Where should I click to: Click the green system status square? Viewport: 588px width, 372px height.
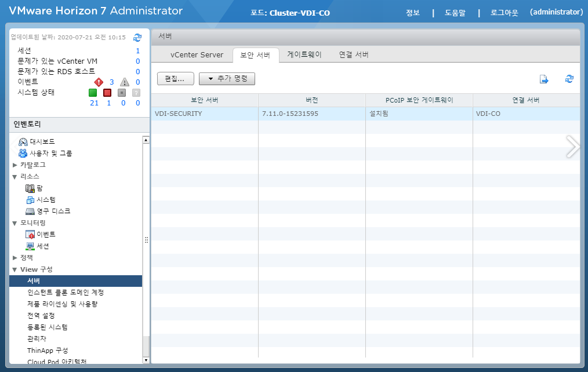(x=93, y=93)
